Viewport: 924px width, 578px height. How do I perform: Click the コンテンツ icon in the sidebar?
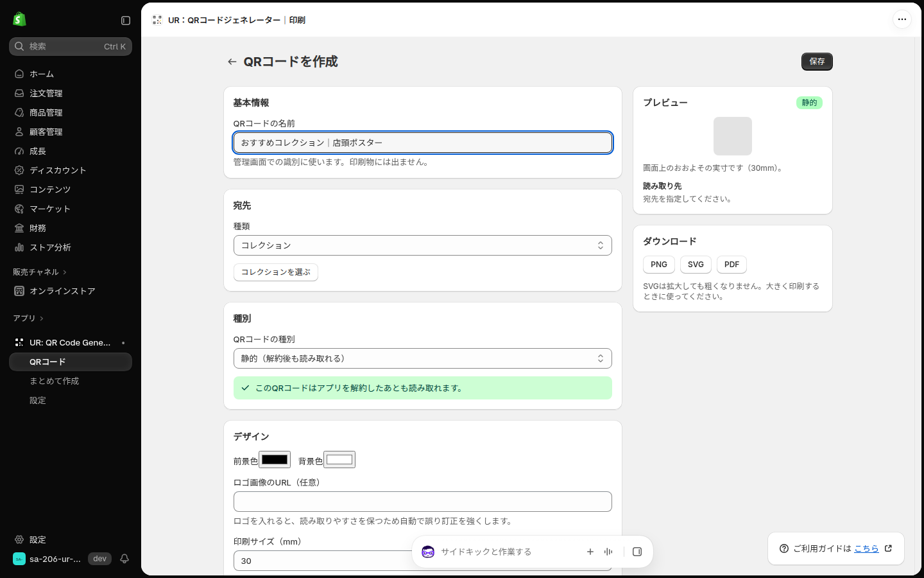[19, 189]
